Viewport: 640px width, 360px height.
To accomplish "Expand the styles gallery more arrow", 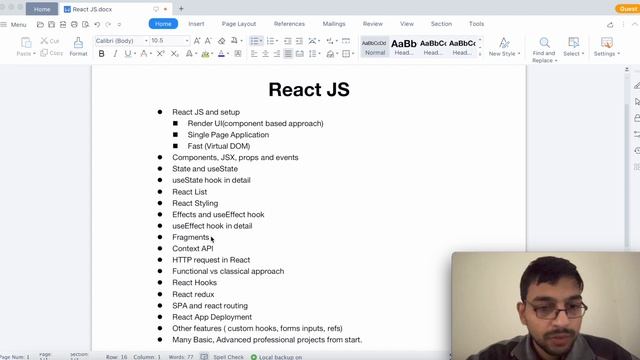I will [x=480, y=54].
